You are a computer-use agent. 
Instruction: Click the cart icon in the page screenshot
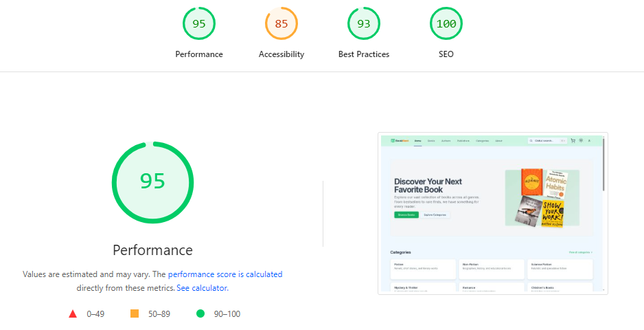pyautogui.click(x=573, y=140)
